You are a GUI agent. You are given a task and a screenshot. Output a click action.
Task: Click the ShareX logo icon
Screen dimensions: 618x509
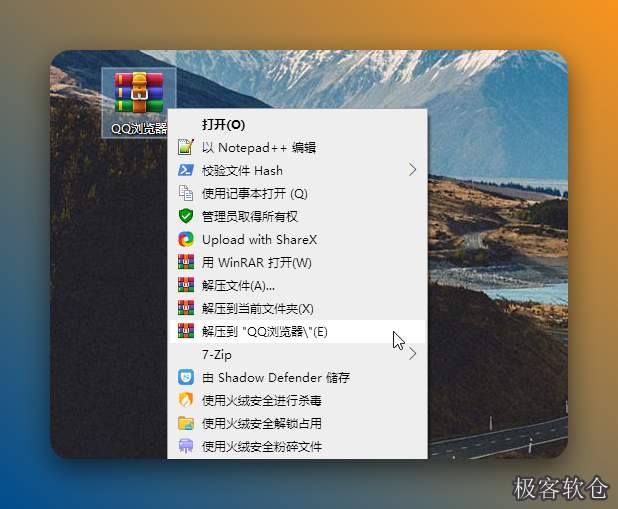(x=186, y=239)
